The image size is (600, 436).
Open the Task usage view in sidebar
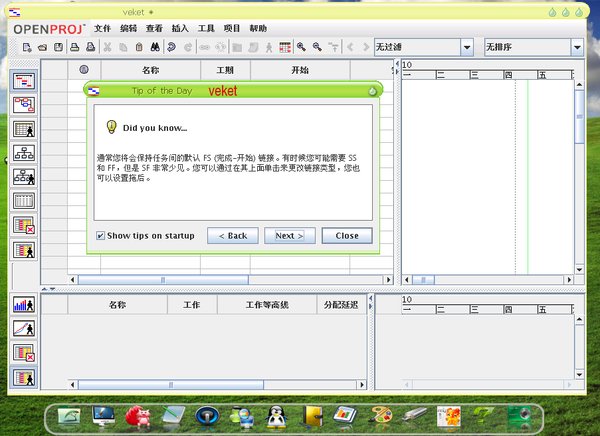pyautogui.click(x=24, y=225)
